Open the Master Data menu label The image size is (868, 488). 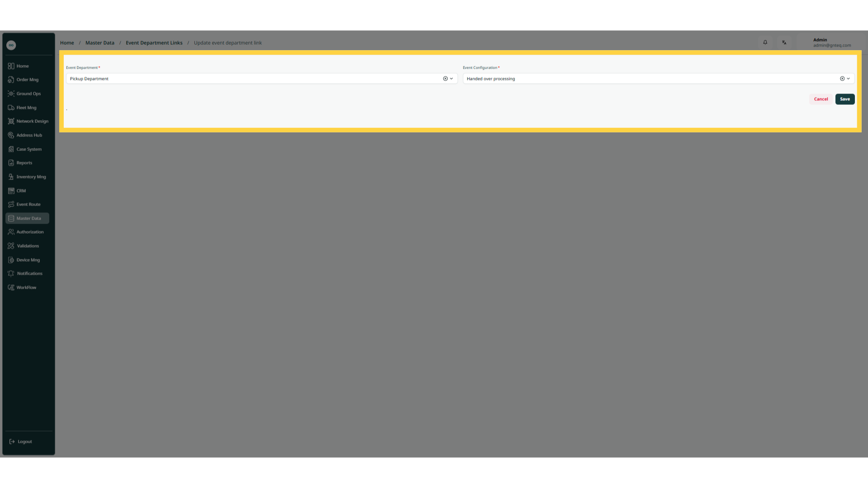(x=29, y=218)
